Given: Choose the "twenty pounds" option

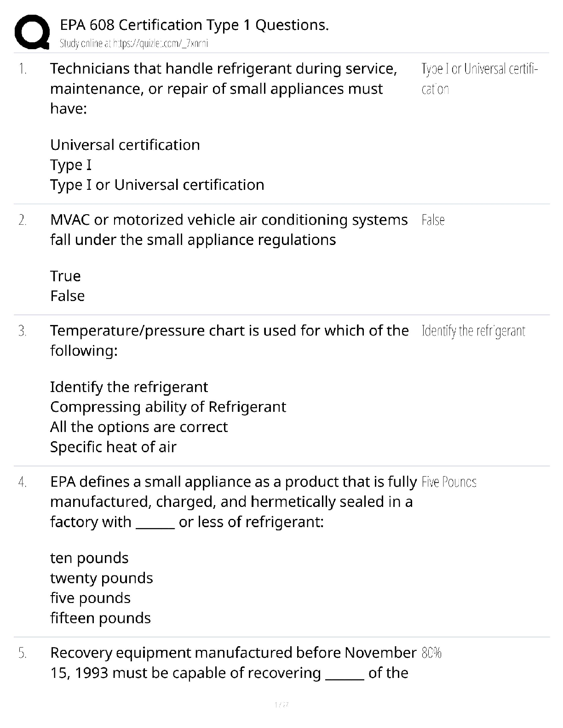Looking at the screenshot, I should click(x=101, y=578).
